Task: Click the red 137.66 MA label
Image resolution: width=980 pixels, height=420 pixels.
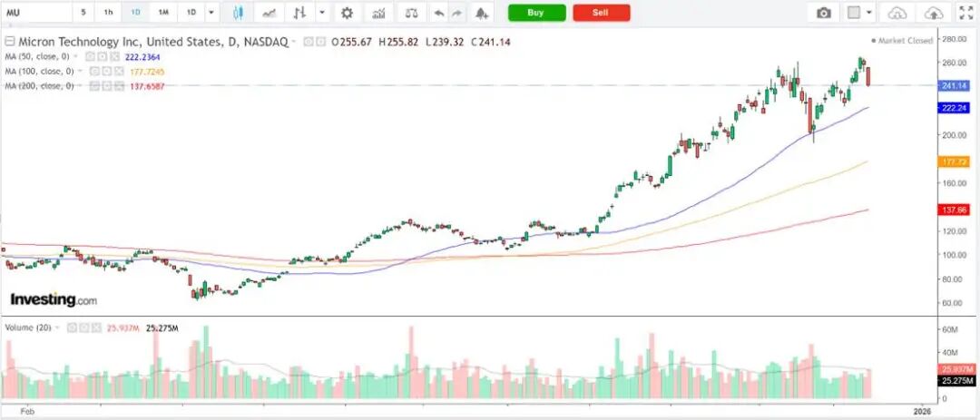Action: pyautogui.click(x=955, y=210)
